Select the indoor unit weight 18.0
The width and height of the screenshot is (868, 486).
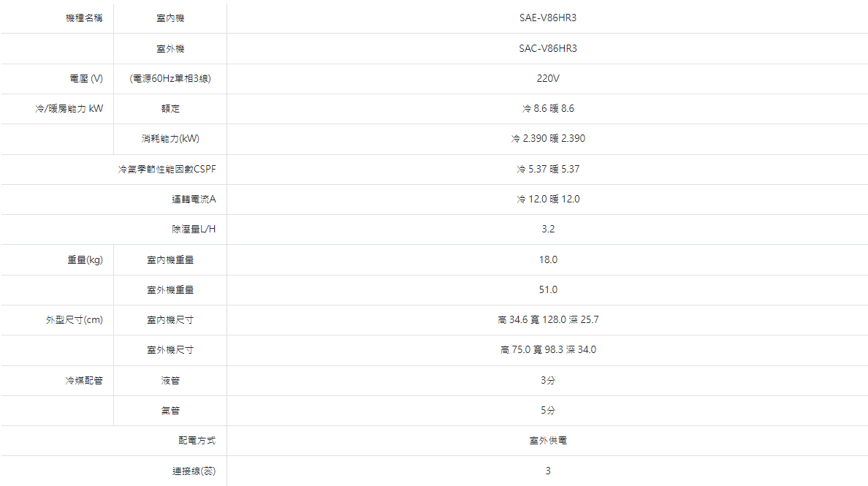tap(547, 259)
